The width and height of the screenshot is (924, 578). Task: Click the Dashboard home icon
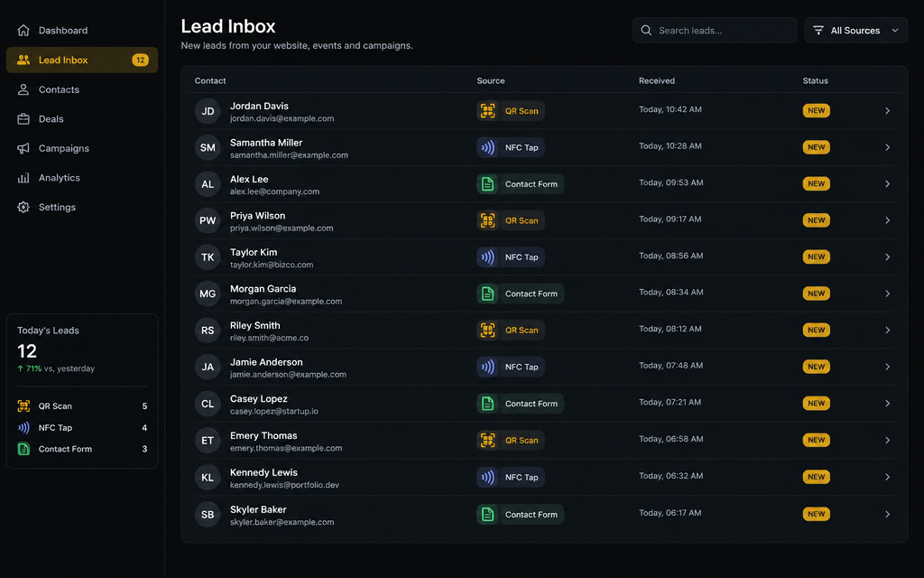23,30
